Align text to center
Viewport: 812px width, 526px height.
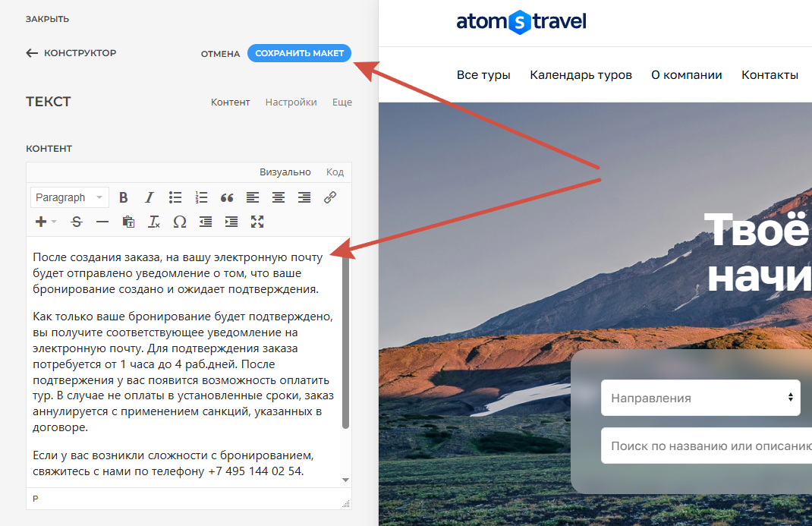click(279, 198)
